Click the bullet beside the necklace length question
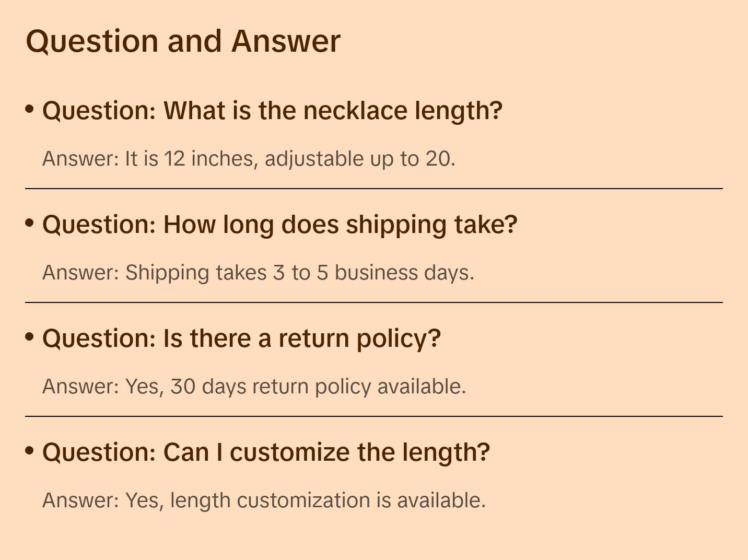The image size is (748, 560). point(30,109)
